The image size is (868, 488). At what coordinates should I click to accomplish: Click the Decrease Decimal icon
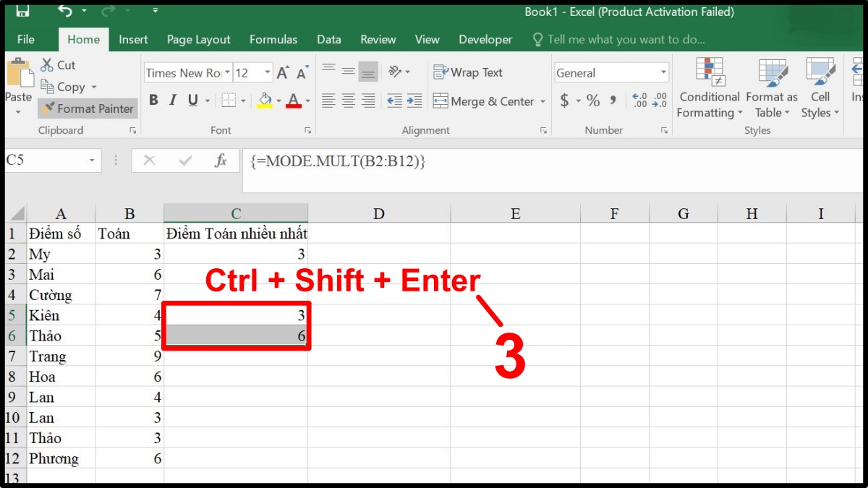click(659, 100)
